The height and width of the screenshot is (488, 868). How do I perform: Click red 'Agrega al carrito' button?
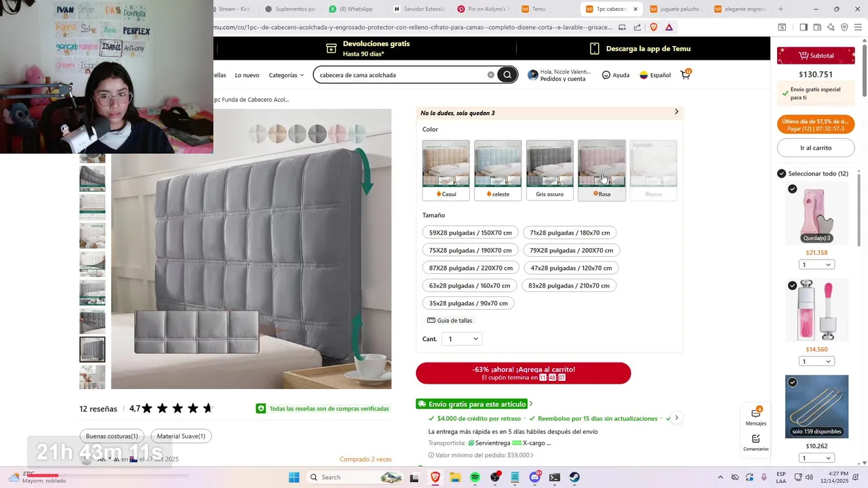click(523, 373)
